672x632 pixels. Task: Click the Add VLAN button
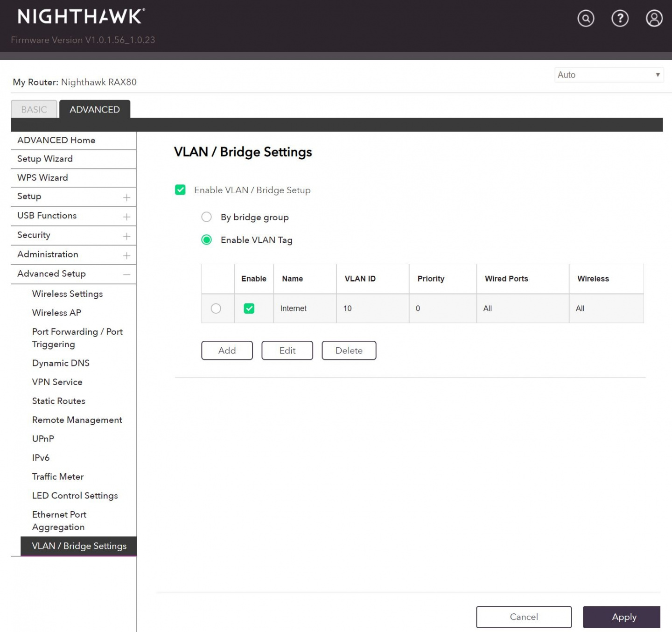[x=227, y=351]
